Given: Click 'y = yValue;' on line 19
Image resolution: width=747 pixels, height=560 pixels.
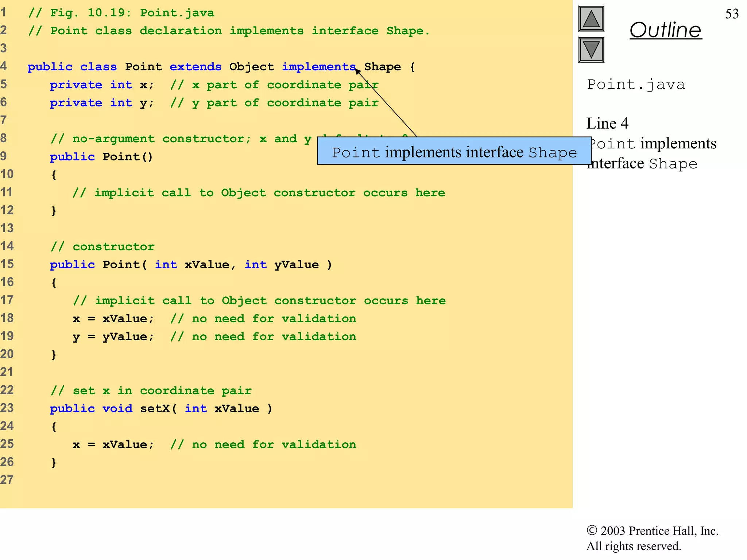Looking at the screenshot, I should coord(113,337).
